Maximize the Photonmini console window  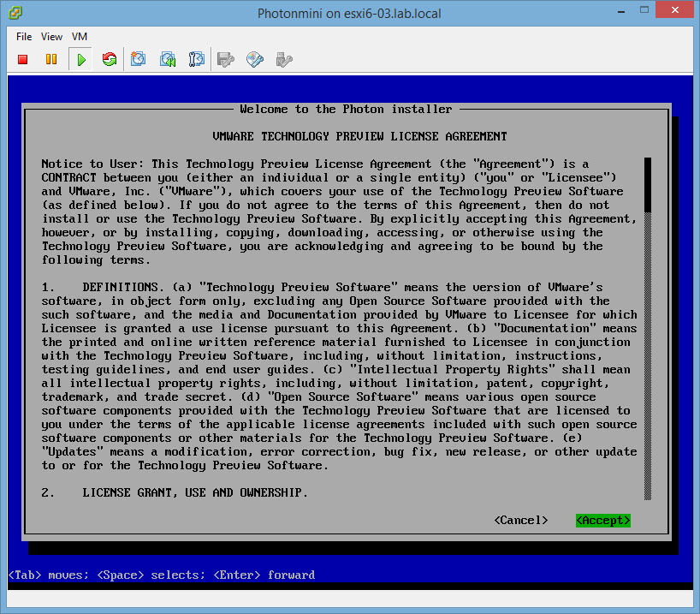[x=644, y=9]
